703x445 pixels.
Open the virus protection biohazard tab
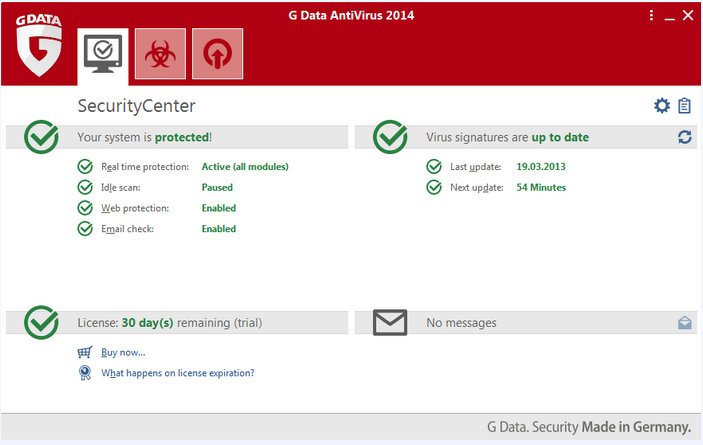pos(160,53)
